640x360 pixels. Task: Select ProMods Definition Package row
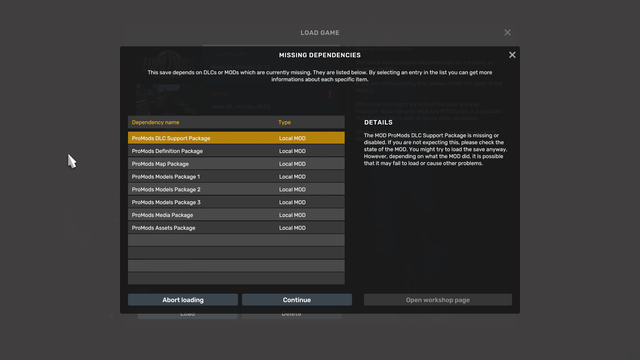(x=236, y=151)
